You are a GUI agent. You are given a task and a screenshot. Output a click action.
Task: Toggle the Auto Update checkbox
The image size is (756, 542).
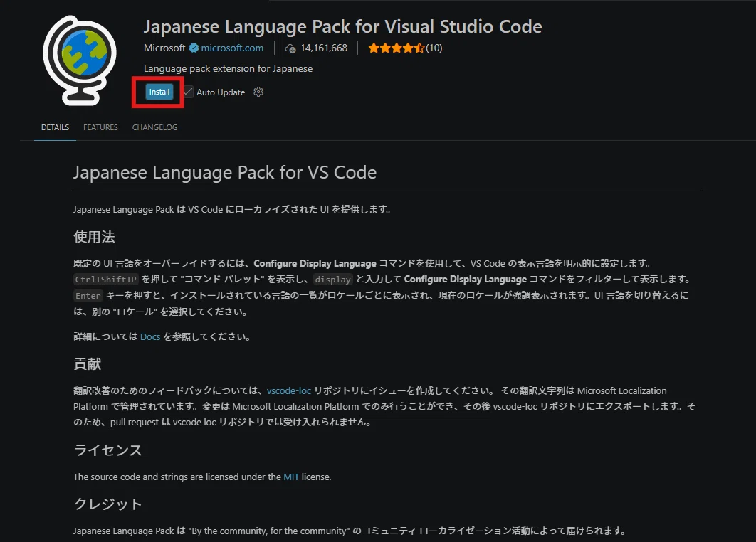(188, 92)
